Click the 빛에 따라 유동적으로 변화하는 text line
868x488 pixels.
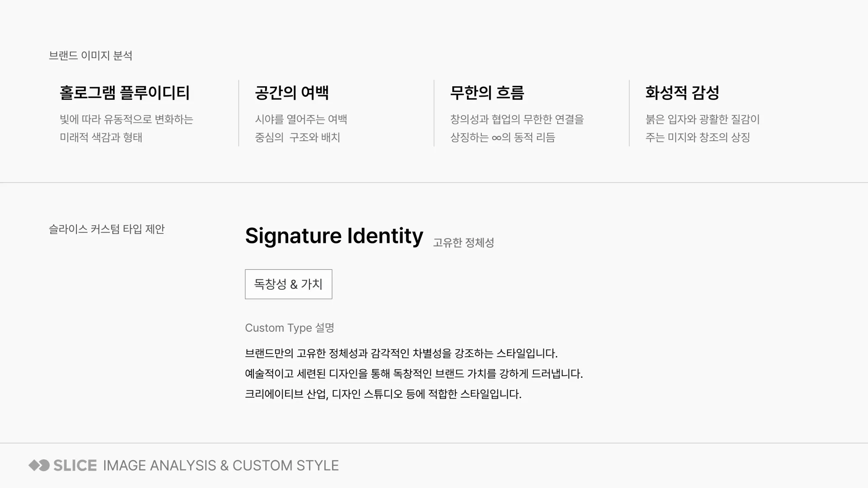[x=126, y=119]
